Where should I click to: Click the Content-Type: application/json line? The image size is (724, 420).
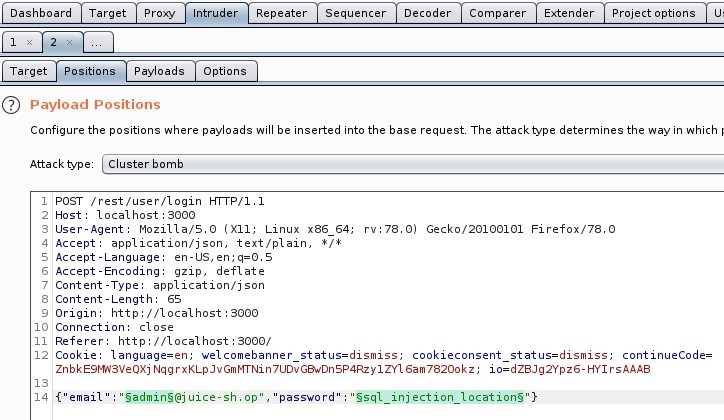[x=160, y=285]
